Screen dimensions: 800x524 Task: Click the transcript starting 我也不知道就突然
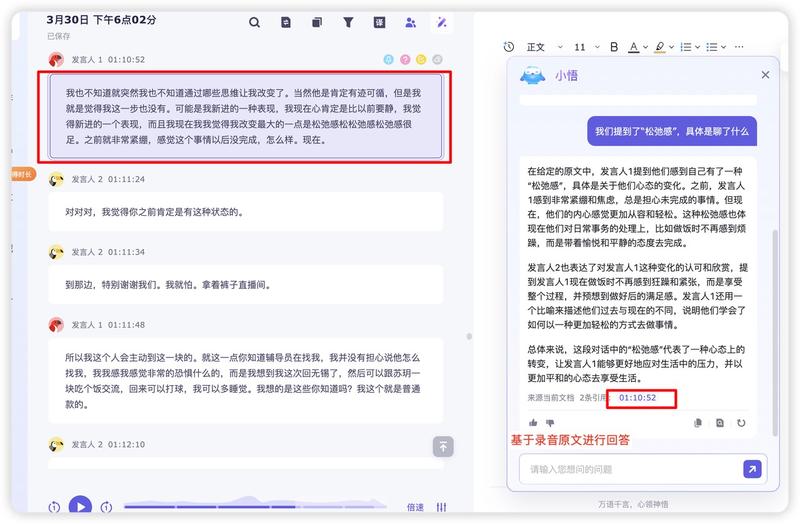coord(246,116)
